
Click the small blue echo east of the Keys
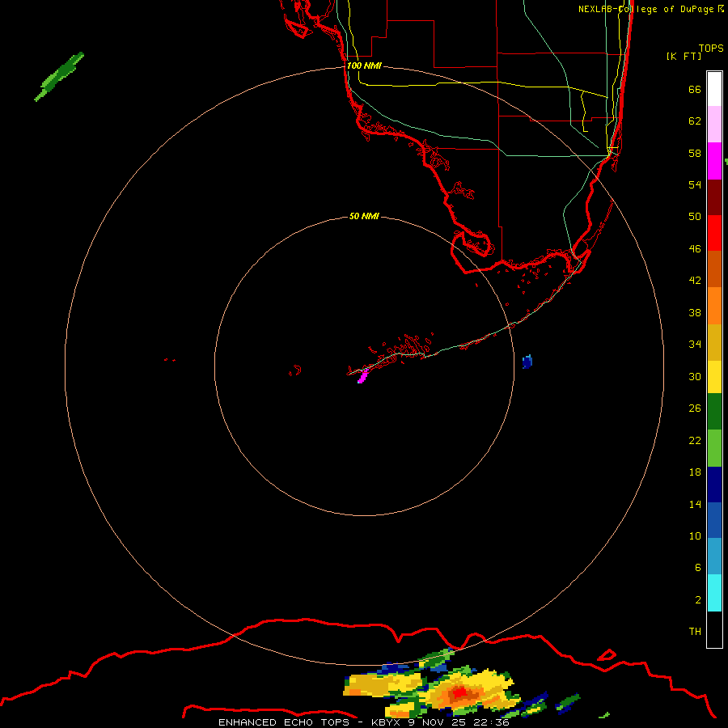(527, 362)
